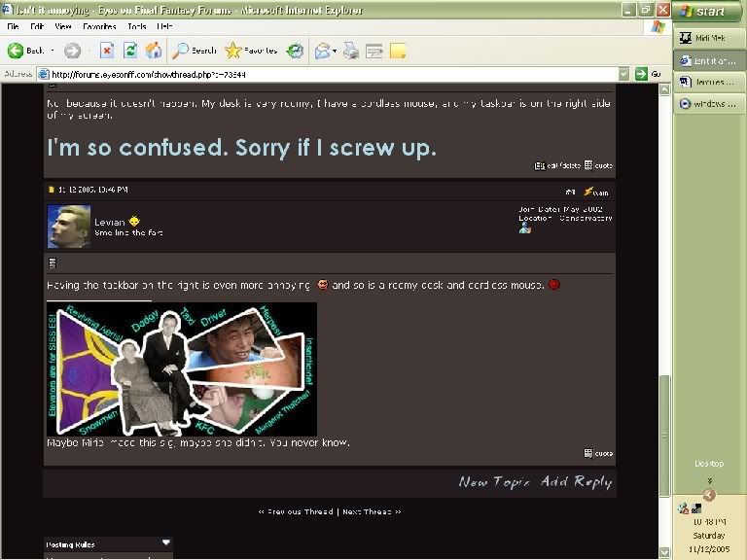
Task: Click the Levian username link
Action: pyautogui.click(x=110, y=223)
